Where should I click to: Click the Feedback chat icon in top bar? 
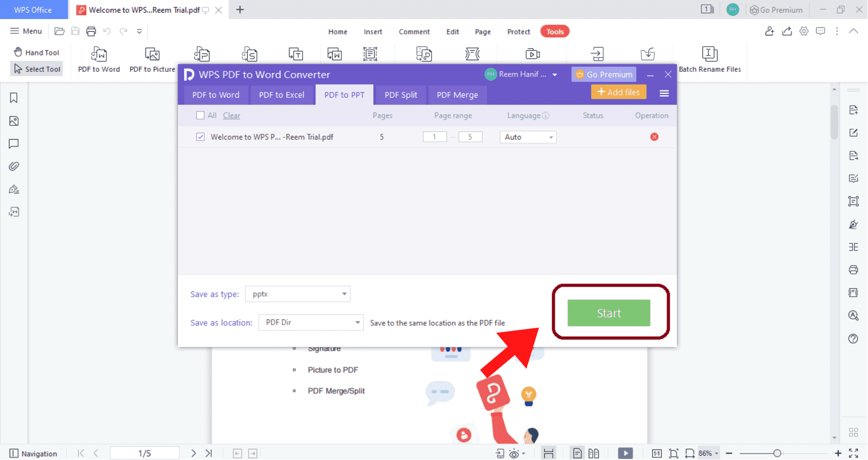(820, 31)
